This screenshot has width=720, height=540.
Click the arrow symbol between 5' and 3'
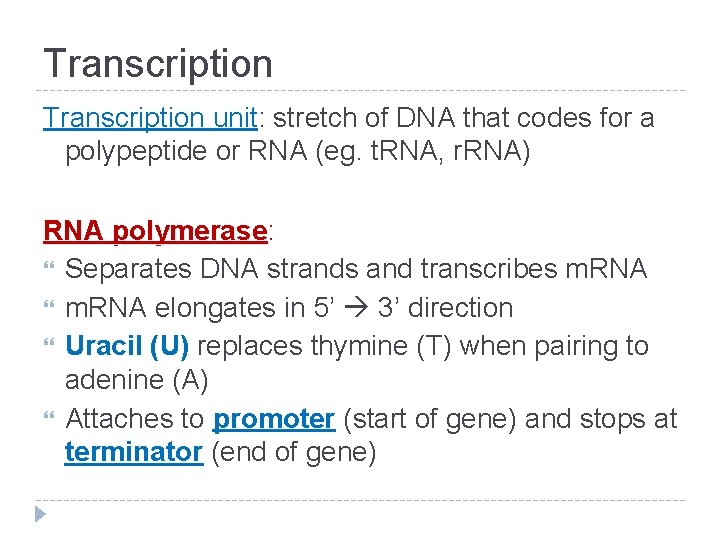click(x=356, y=308)
